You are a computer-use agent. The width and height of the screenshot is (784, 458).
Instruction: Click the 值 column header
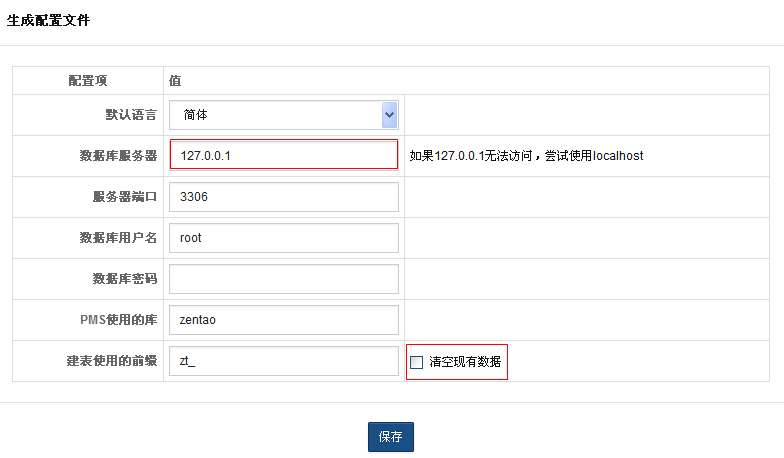pyautogui.click(x=175, y=81)
